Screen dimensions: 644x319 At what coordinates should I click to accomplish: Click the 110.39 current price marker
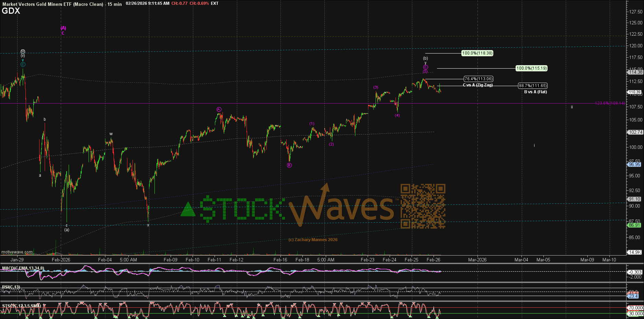pos(634,92)
